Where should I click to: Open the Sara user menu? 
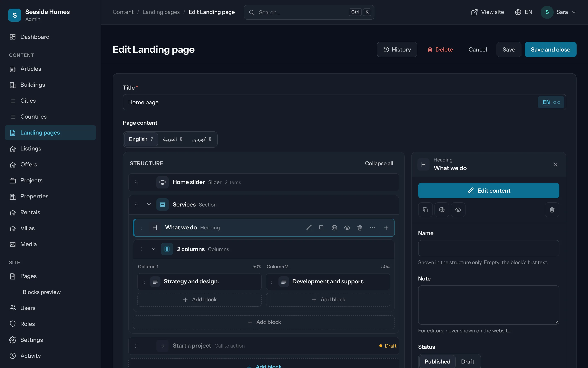(558, 12)
